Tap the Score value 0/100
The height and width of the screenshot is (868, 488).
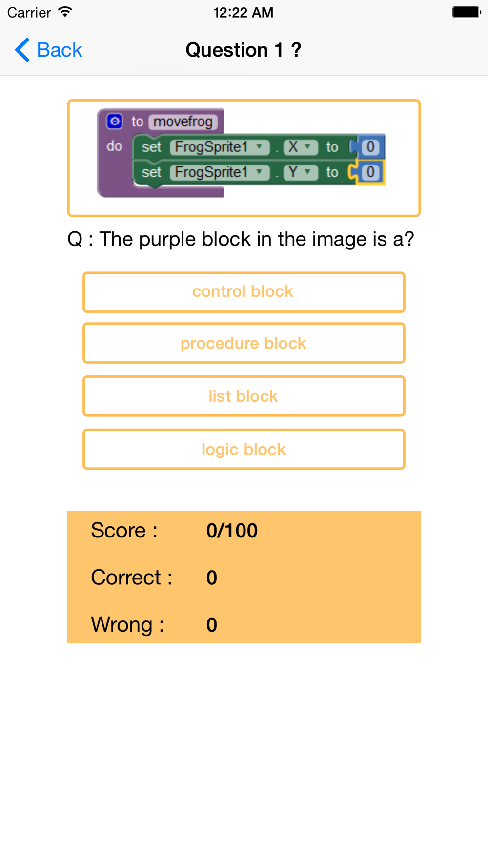coord(232,531)
